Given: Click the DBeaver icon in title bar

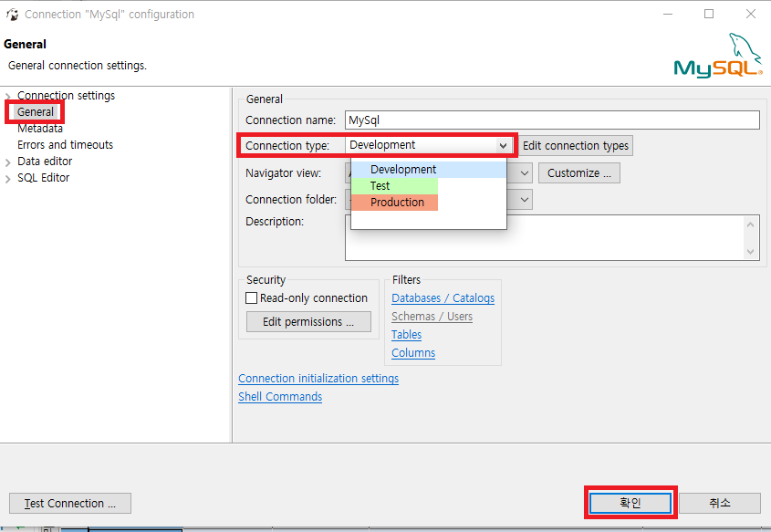Looking at the screenshot, I should coord(12,15).
